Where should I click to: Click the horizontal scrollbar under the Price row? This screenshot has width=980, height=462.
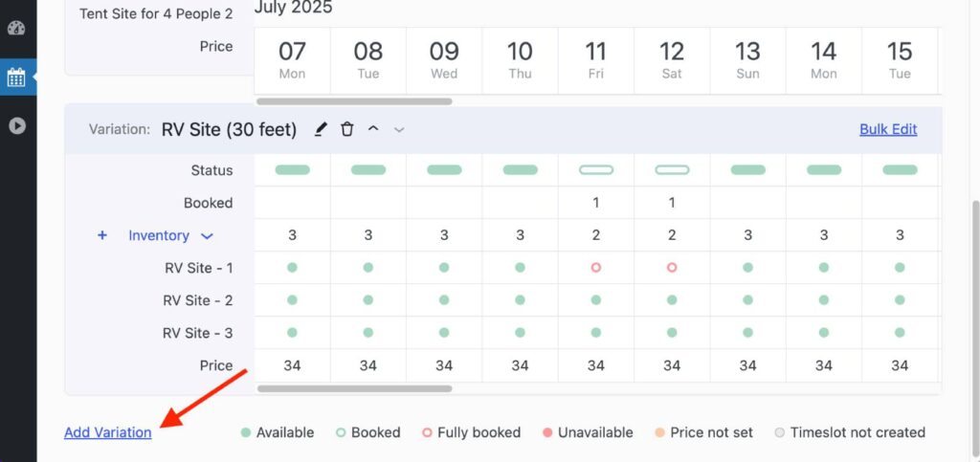pyautogui.click(x=354, y=388)
